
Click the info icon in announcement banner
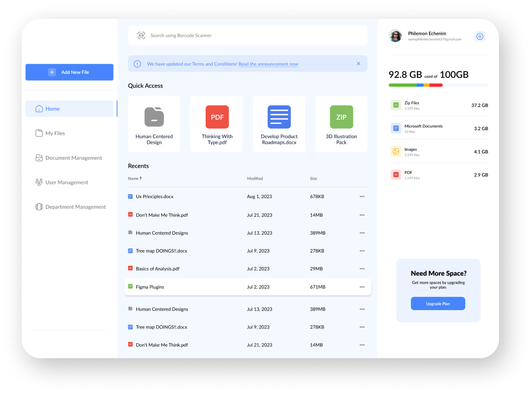point(137,64)
